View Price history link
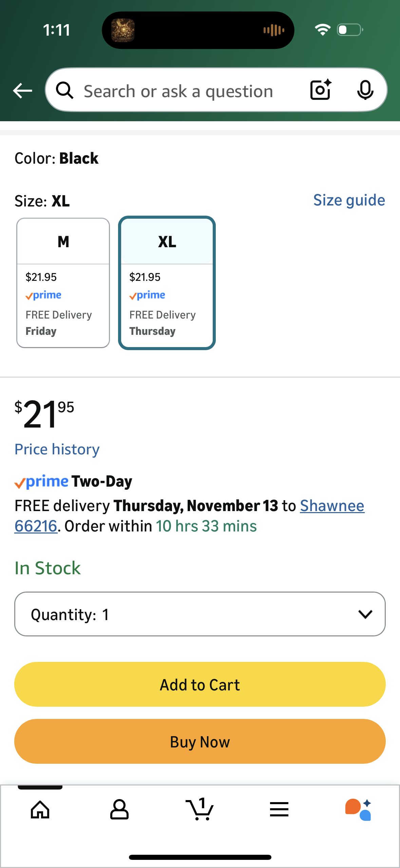 click(57, 449)
